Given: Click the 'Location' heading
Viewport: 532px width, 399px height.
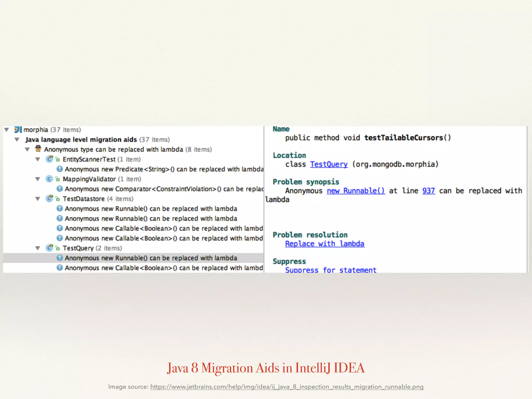Looking at the screenshot, I should [289, 155].
